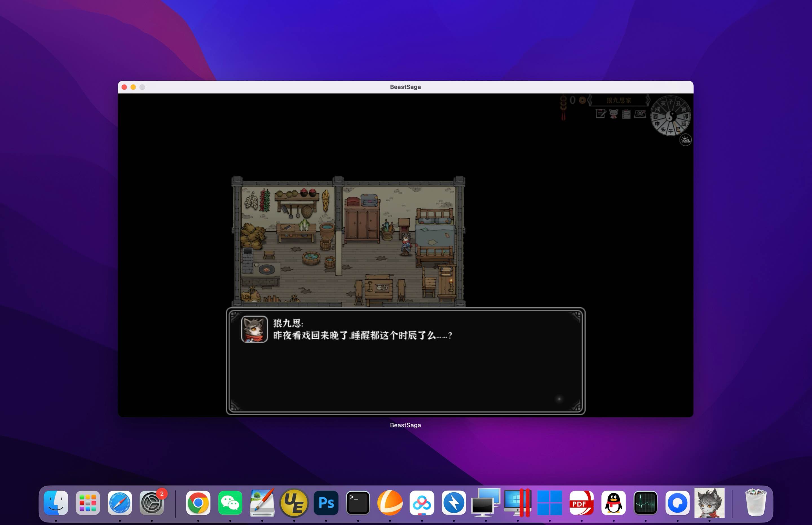
Task: Click the coin count 0 value
Action: click(x=572, y=100)
